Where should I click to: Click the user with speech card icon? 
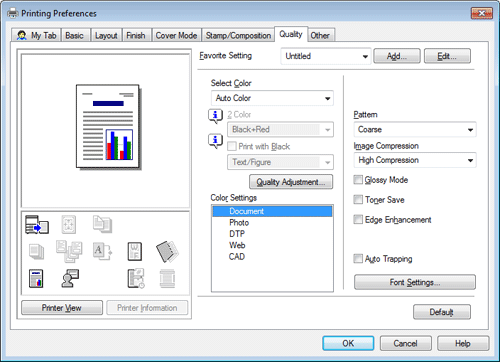tap(70, 278)
